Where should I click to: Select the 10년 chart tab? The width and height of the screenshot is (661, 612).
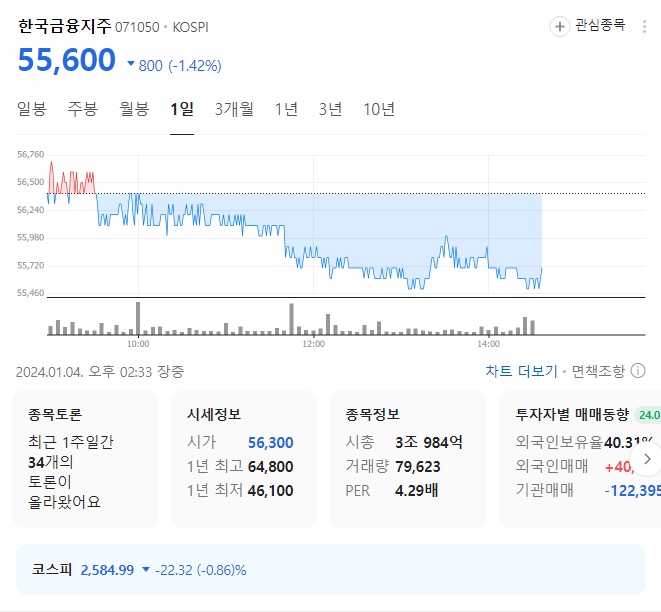pos(379,109)
